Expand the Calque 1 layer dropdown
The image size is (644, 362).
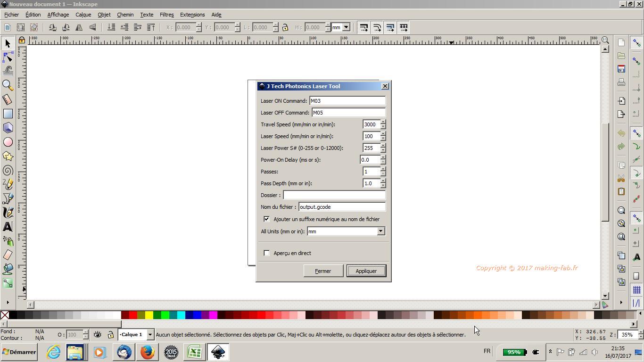150,335
